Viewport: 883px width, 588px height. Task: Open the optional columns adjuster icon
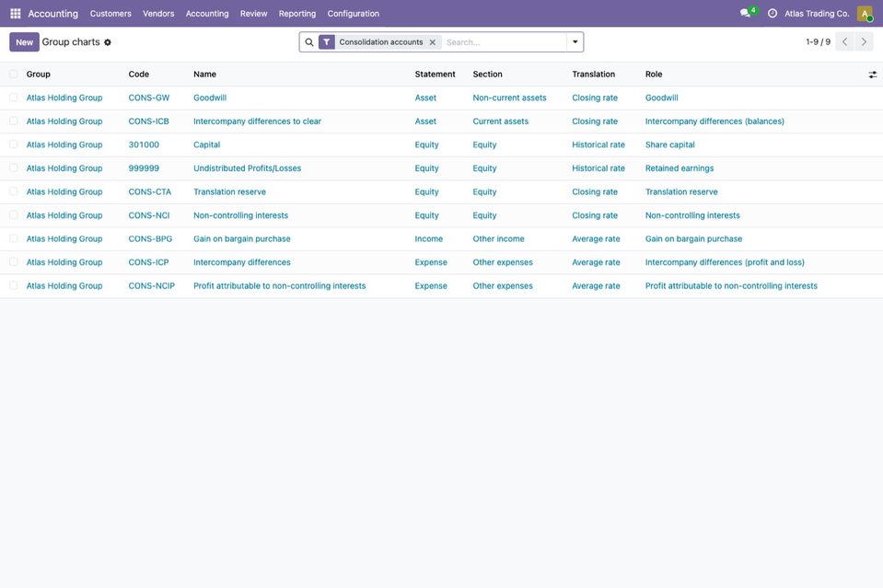(872, 75)
